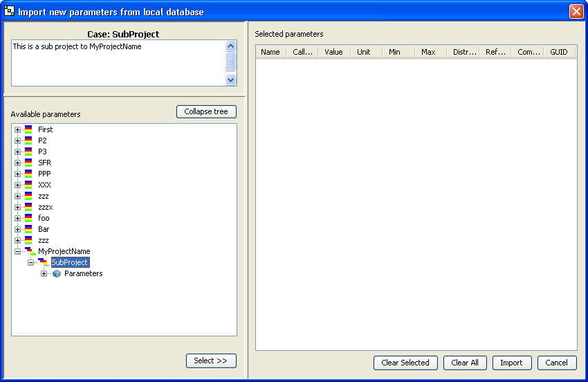
Task: Expand the zzzx tree node
Action: click(17, 207)
